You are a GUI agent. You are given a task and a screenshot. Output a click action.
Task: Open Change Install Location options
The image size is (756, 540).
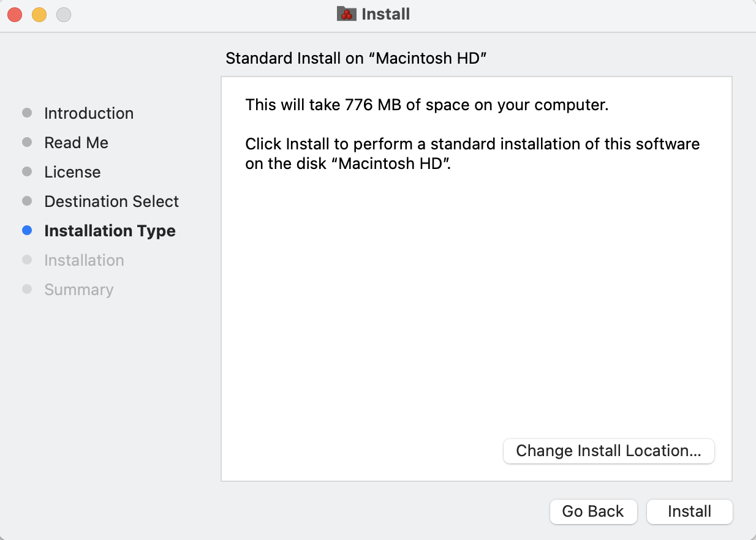pyautogui.click(x=608, y=451)
